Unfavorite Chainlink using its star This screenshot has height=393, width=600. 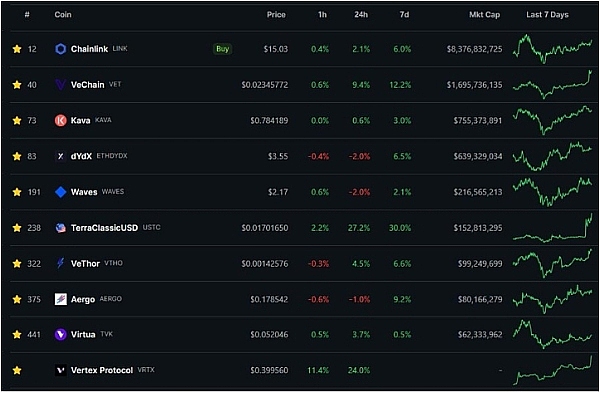(17, 49)
